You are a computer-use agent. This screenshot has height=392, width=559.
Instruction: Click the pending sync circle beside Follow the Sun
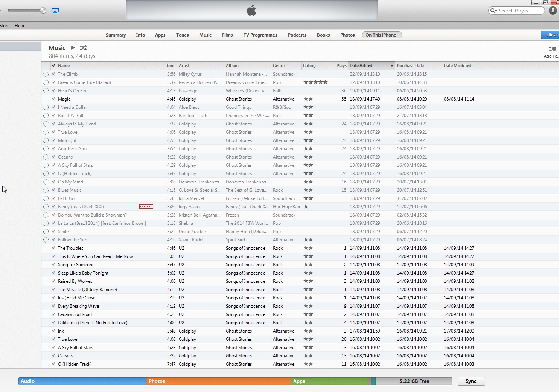46,240
